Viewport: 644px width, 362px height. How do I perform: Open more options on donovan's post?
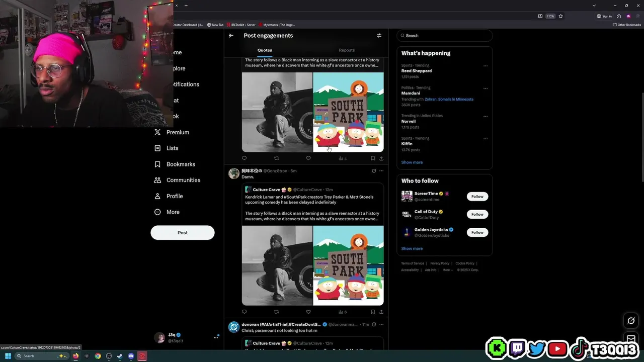coord(381,324)
